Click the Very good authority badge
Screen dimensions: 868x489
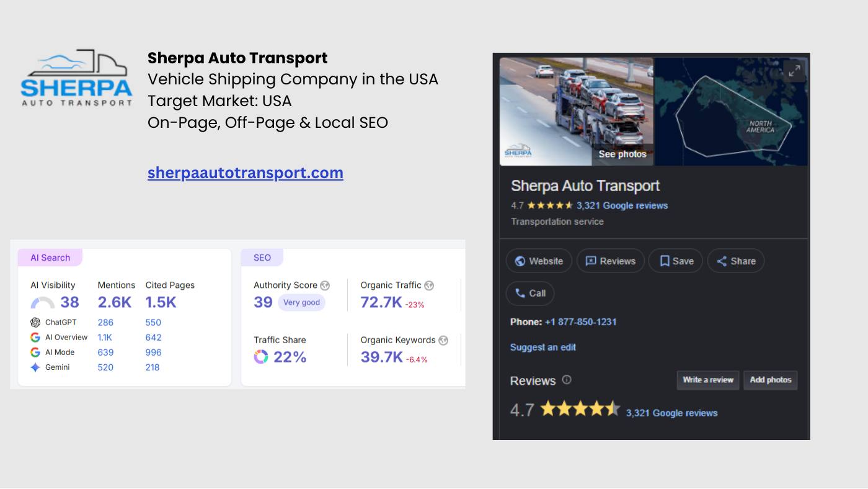[x=301, y=302]
